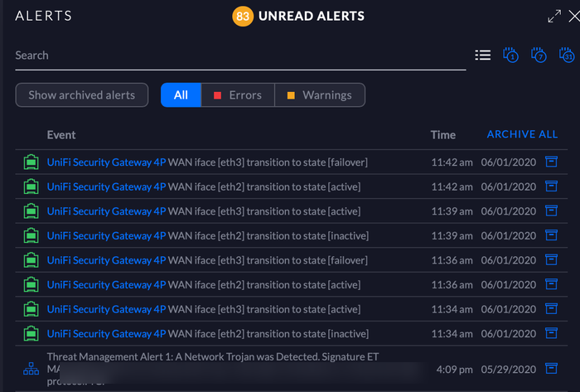The image size is (580, 392).
Task: Switch to list view icon
Action: [483, 56]
